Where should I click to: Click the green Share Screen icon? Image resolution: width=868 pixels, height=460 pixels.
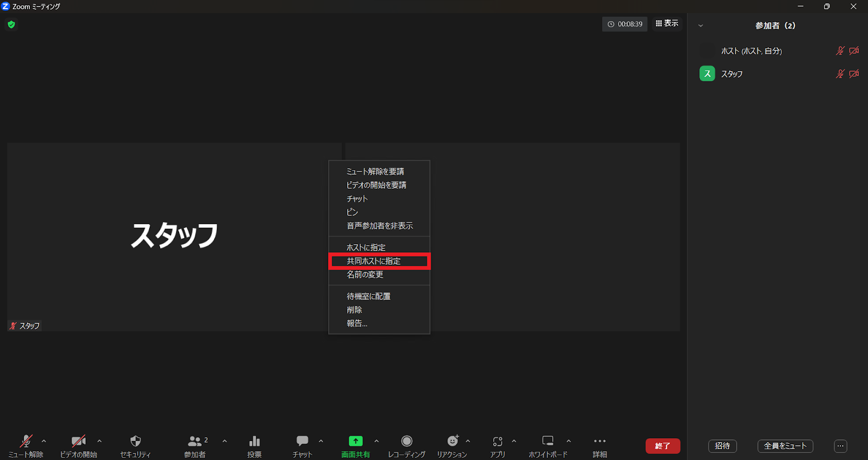tap(355, 442)
